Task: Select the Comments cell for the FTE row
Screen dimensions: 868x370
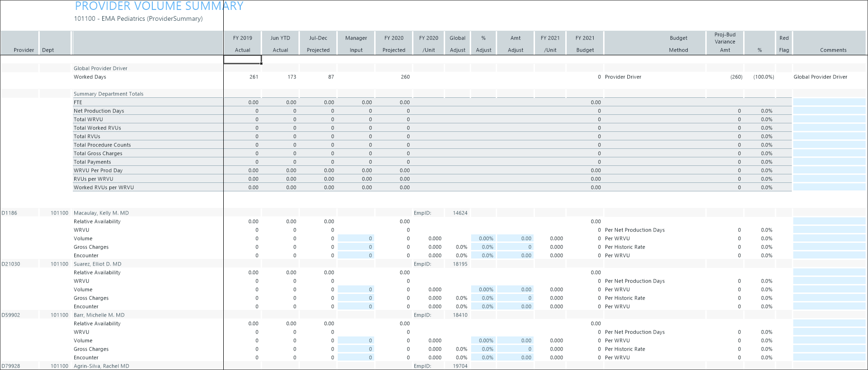Action: coord(829,103)
